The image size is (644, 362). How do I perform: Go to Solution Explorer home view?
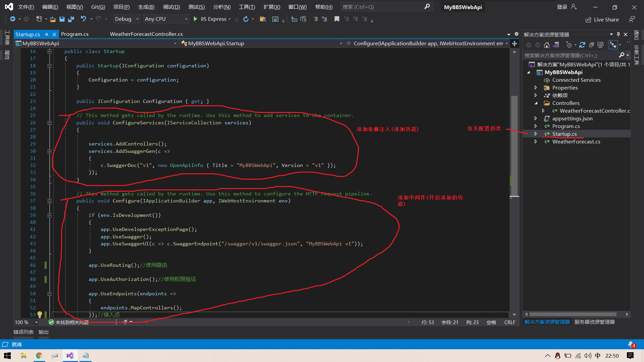[x=547, y=45]
